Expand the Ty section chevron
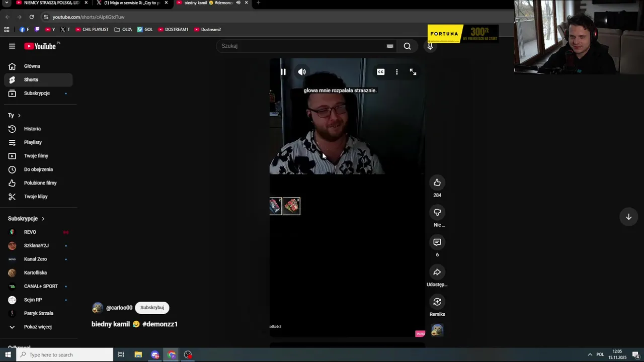Image resolution: width=644 pixels, height=362 pixels. tap(19, 116)
